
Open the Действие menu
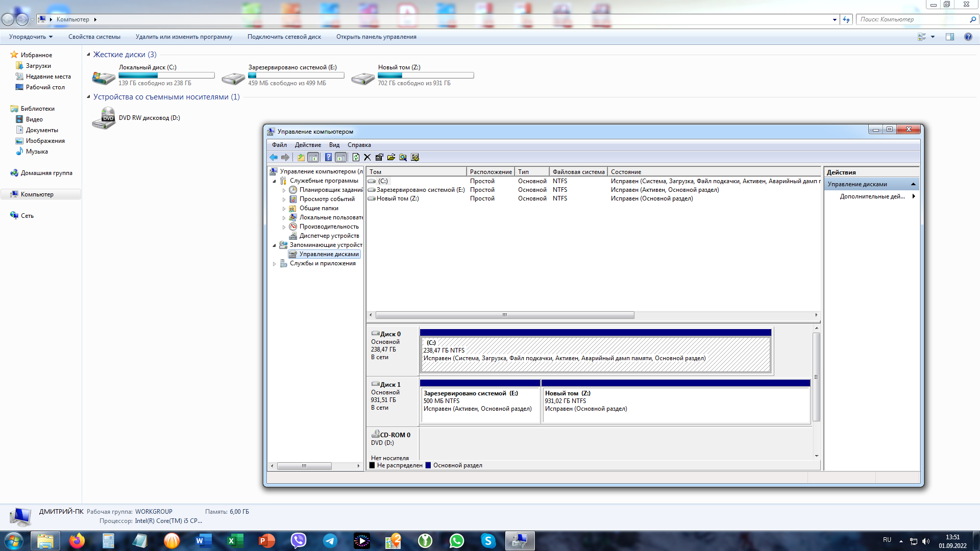coord(308,145)
